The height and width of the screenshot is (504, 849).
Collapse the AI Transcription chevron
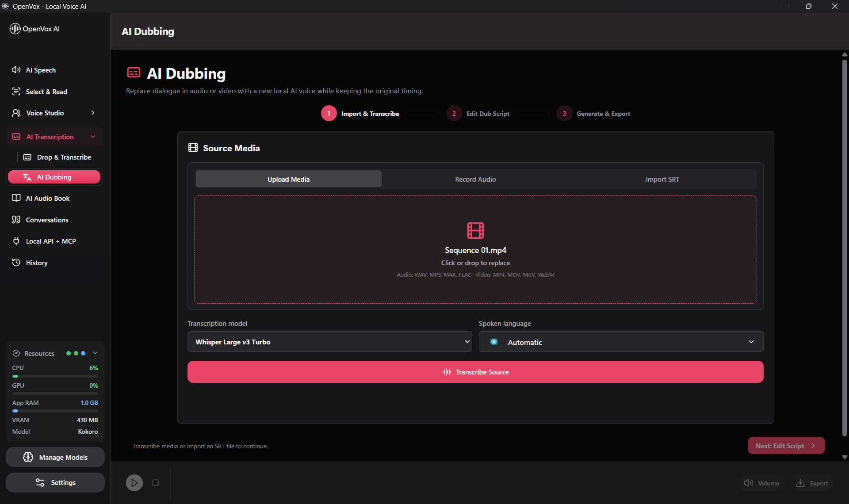93,137
